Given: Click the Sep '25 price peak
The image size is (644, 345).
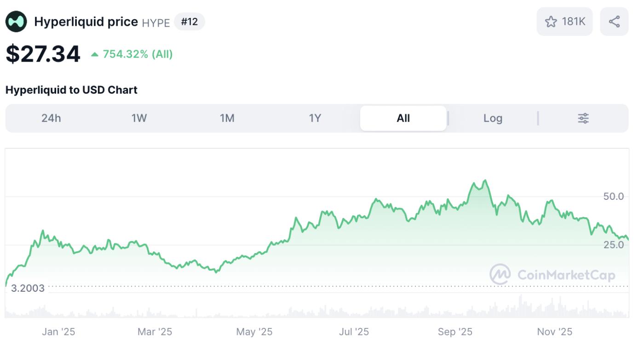Looking at the screenshot, I should 485,181.
